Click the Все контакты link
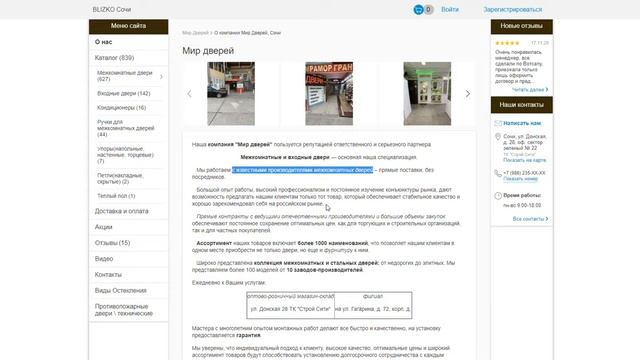Image resolution: width=640 pixels, height=360 pixels. (x=530, y=219)
